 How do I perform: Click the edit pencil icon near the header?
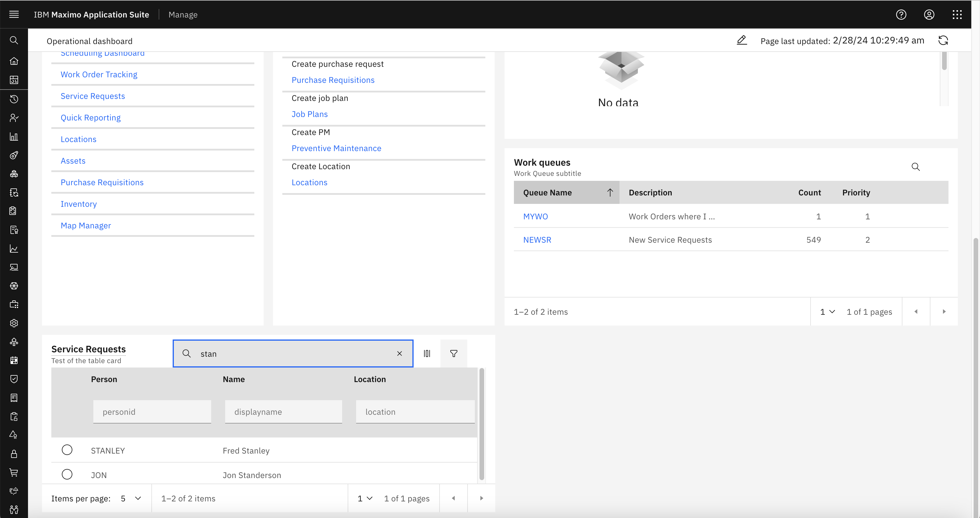pyautogui.click(x=741, y=40)
